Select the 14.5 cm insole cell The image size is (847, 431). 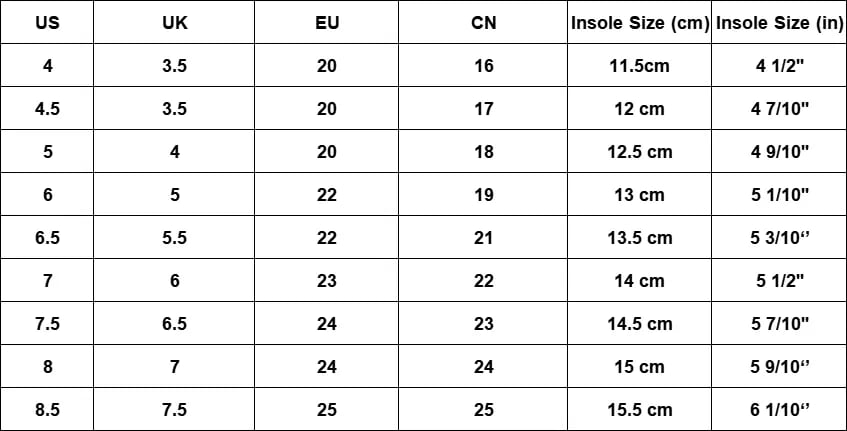click(x=640, y=324)
